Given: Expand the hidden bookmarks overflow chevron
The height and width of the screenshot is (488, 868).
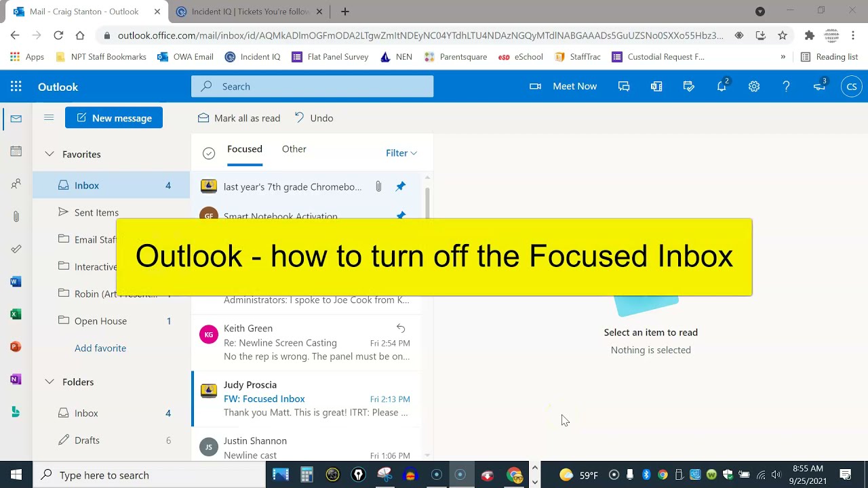Looking at the screenshot, I should (783, 57).
